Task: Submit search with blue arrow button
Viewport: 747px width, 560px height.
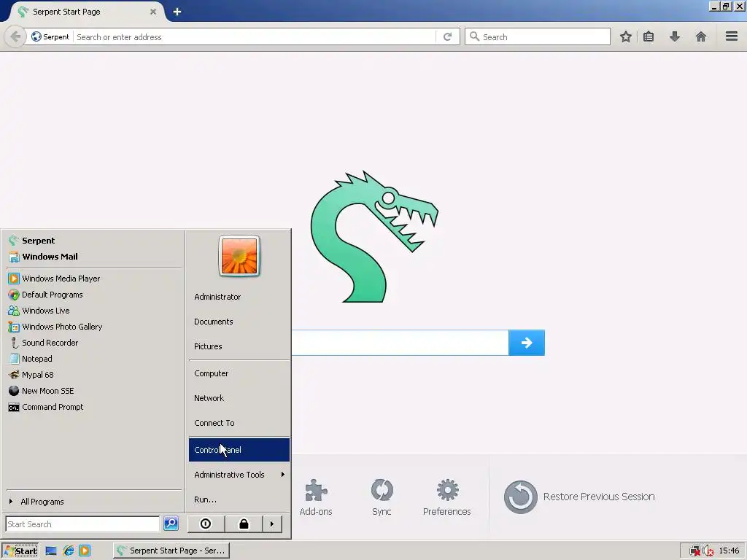Action: (x=527, y=343)
